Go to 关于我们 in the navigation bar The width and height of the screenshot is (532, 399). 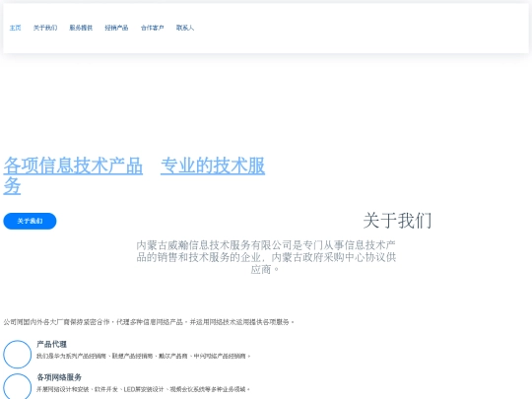click(x=45, y=28)
